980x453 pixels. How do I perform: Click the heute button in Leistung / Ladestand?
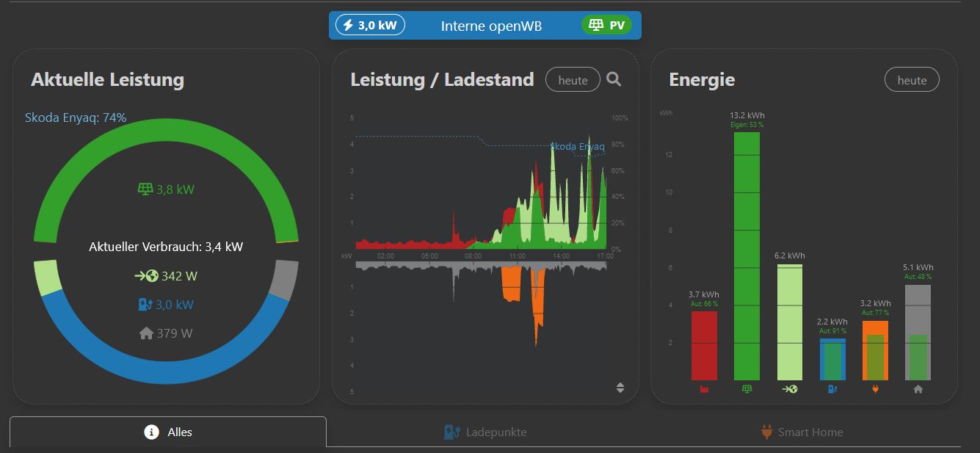pyautogui.click(x=573, y=80)
